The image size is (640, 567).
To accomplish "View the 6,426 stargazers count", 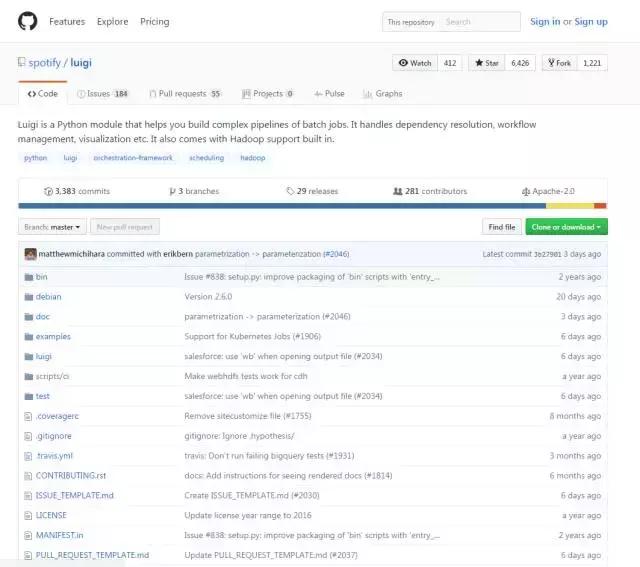I will pyautogui.click(x=520, y=63).
